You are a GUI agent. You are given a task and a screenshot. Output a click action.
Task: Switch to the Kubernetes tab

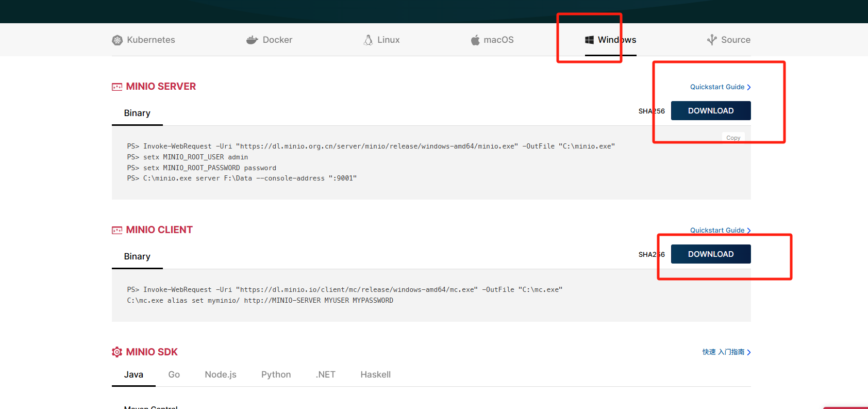[143, 40]
